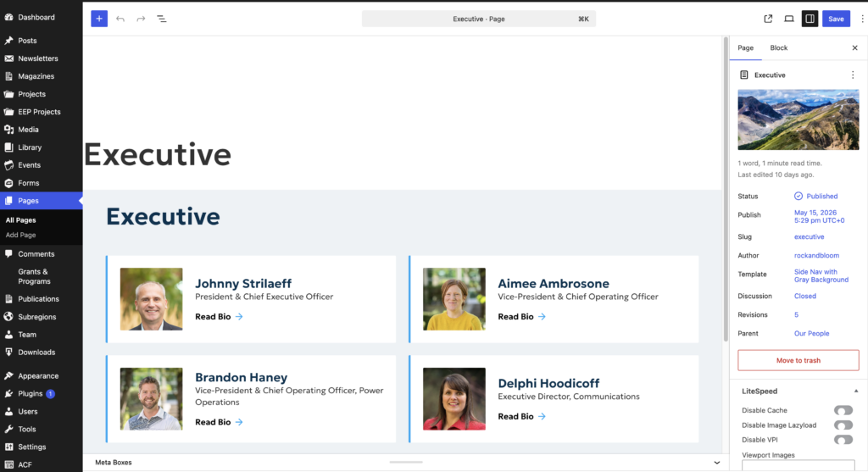The width and height of the screenshot is (868, 472).
Task: Open the block inserter plus button
Action: tap(99, 19)
